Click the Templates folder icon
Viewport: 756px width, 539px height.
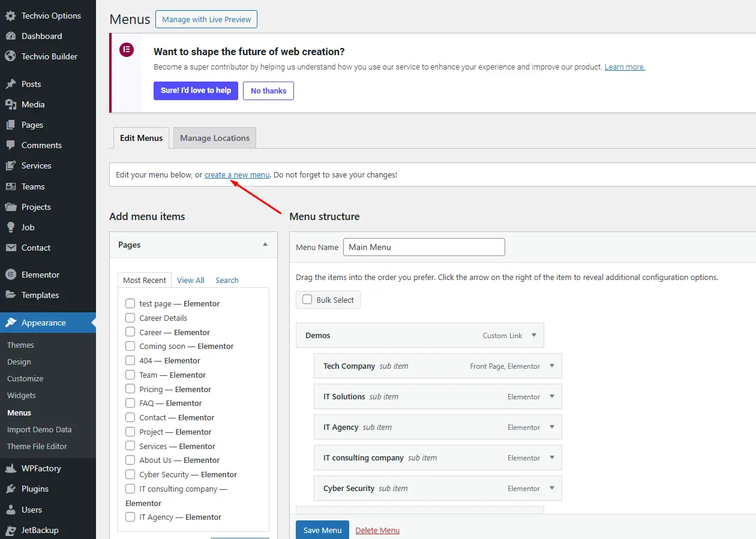10,295
